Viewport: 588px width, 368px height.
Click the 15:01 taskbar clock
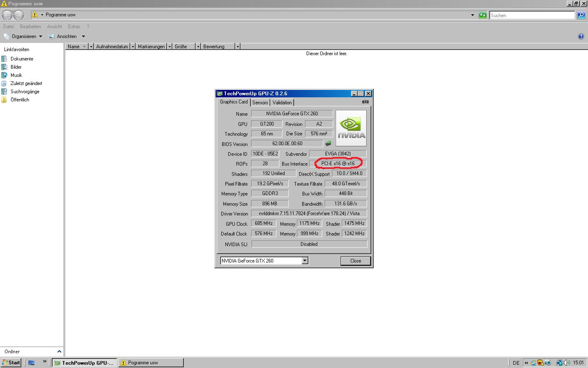coord(578,363)
